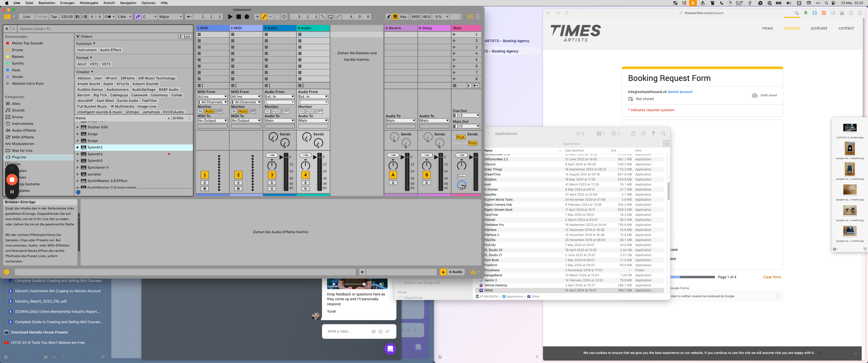This screenshot has height=363, width=868.
Task: Open the Wiedergabe menu
Action: click(x=89, y=3)
